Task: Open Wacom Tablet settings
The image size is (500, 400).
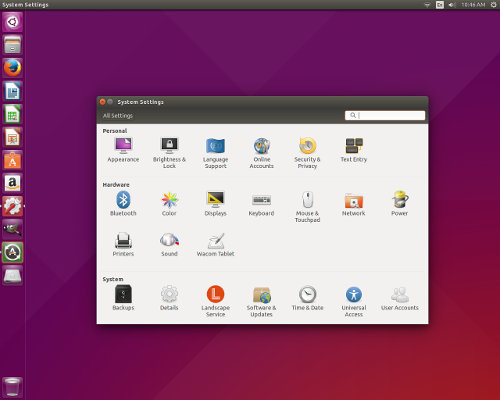Action: (x=215, y=244)
